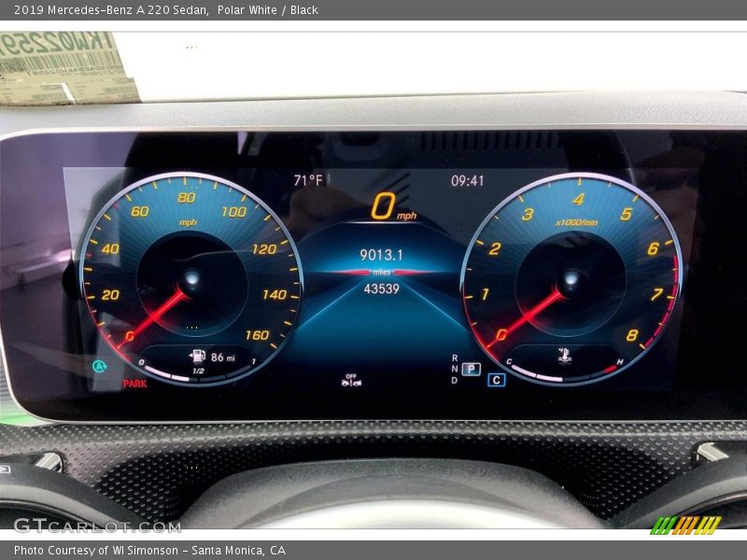Click the fuel pump icon
Image resolution: width=747 pixels, height=560 pixels.
pos(197,356)
